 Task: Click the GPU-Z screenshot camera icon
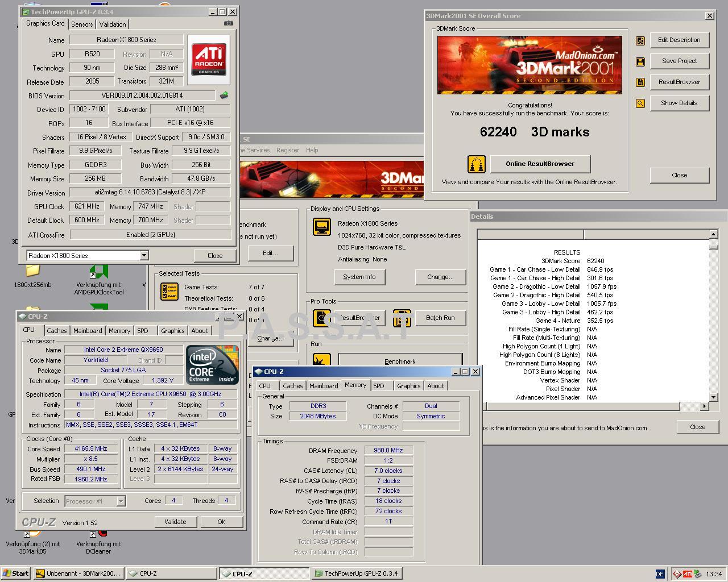[229, 23]
